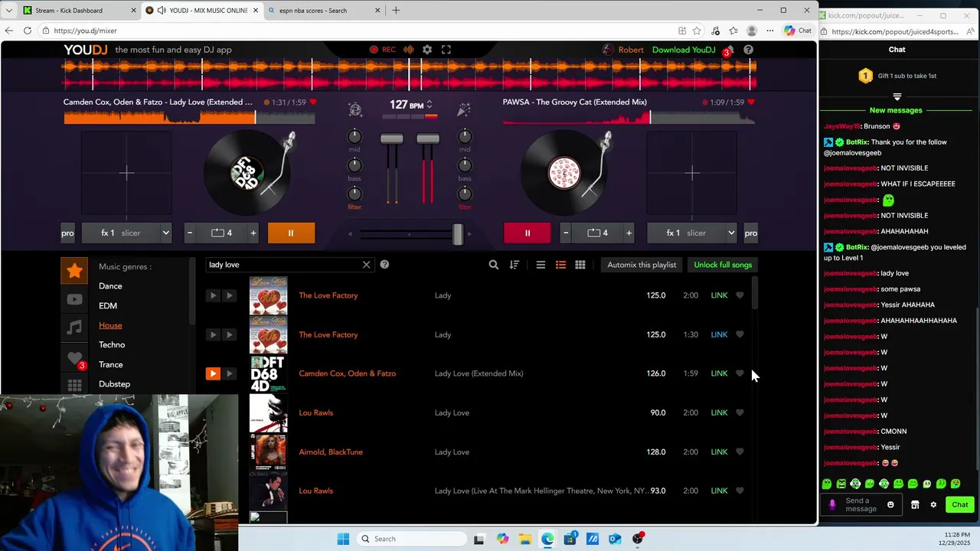Toggle right deck loop 4 button
The image size is (980, 551).
click(597, 233)
